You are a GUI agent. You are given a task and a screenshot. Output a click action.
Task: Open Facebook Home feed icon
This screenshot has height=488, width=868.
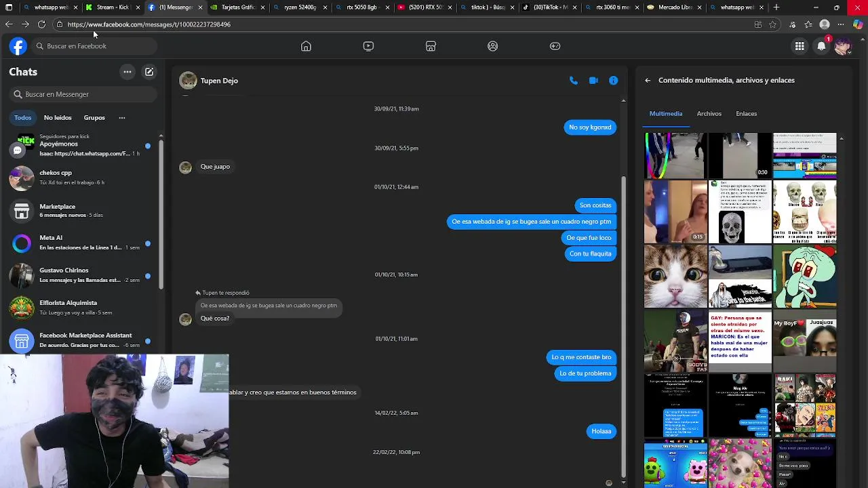[306, 46]
